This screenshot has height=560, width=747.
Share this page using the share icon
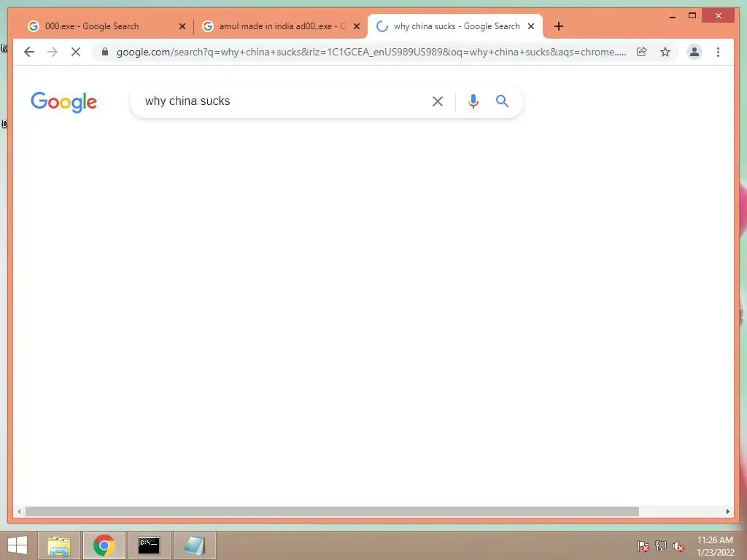coord(642,52)
